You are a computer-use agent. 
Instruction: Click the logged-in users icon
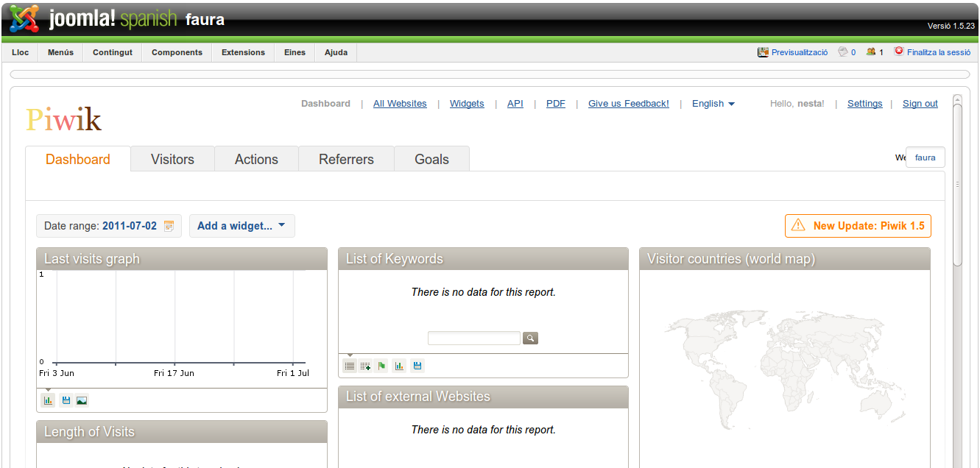coord(871,52)
